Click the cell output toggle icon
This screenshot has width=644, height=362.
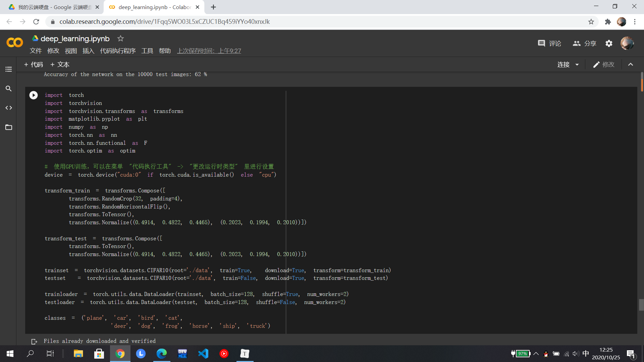[34, 341]
